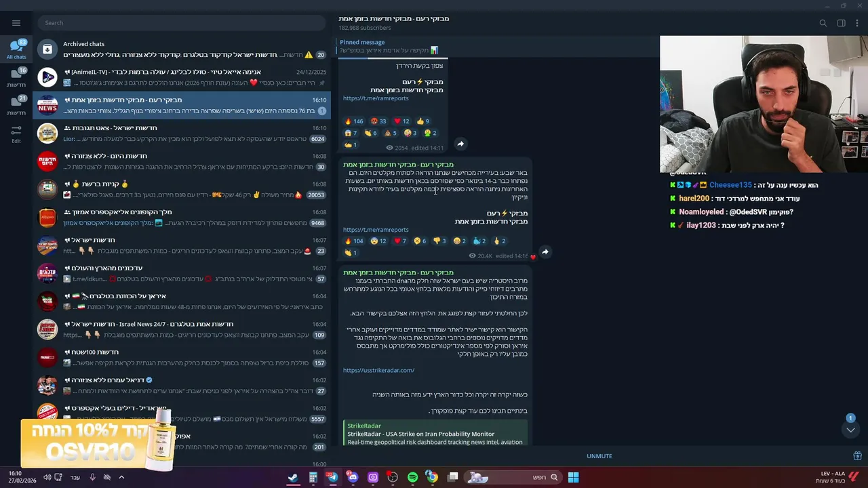Open the Archived chats row

[x=182, y=49]
